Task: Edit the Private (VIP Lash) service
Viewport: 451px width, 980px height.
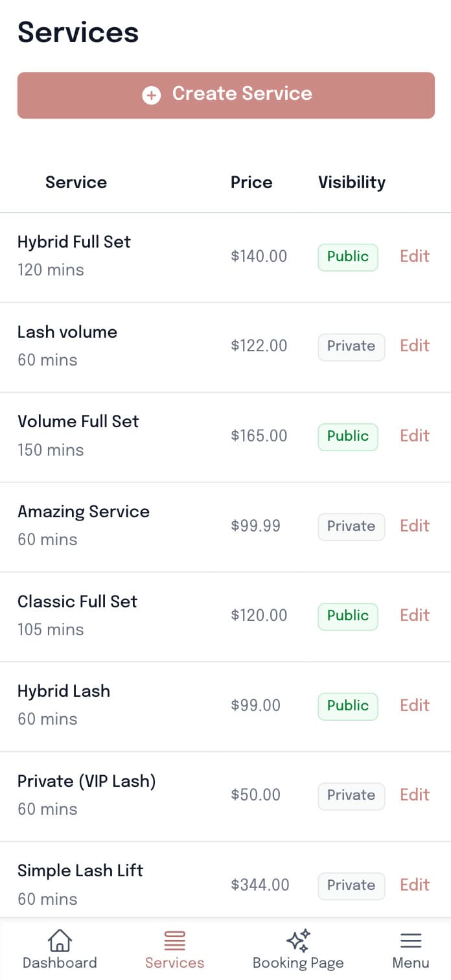Action: (x=414, y=795)
